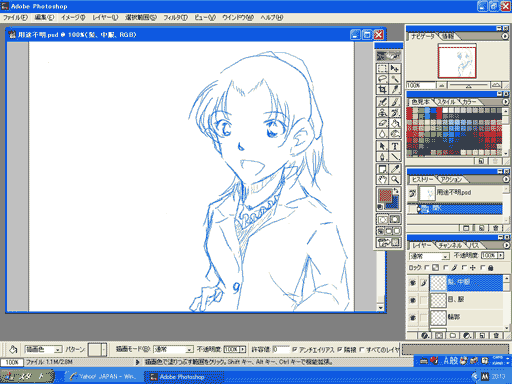This screenshot has height=384, width=512.
Task: Enable lock all checkbox
Action: (482, 267)
